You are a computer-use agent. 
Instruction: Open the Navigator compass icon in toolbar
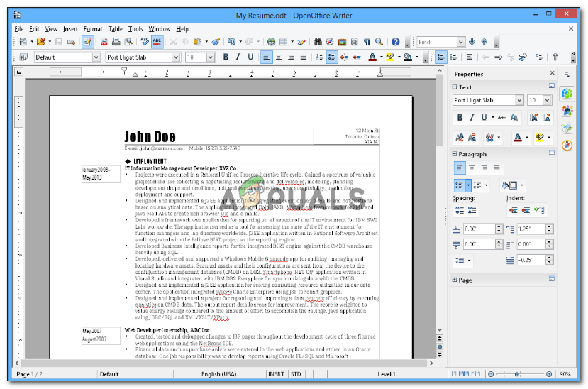tap(330, 42)
